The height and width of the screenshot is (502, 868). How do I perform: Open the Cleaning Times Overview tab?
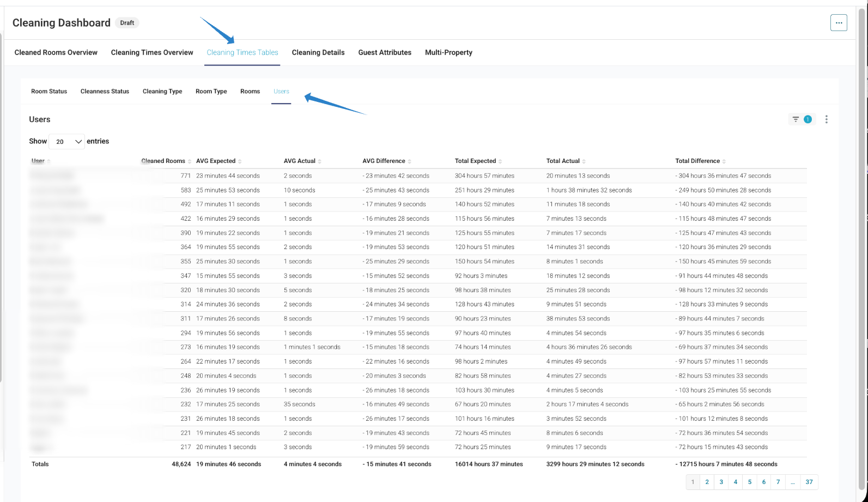click(152, 52)
